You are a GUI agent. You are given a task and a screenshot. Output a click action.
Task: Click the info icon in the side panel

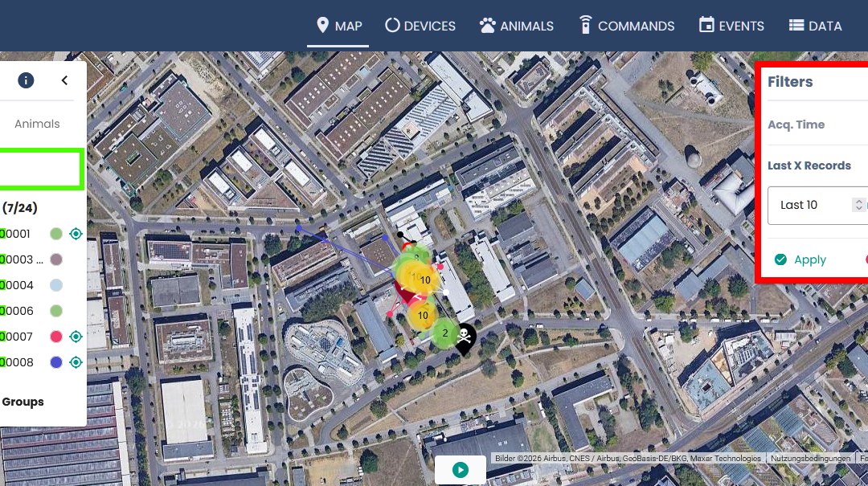pos(27,80)
